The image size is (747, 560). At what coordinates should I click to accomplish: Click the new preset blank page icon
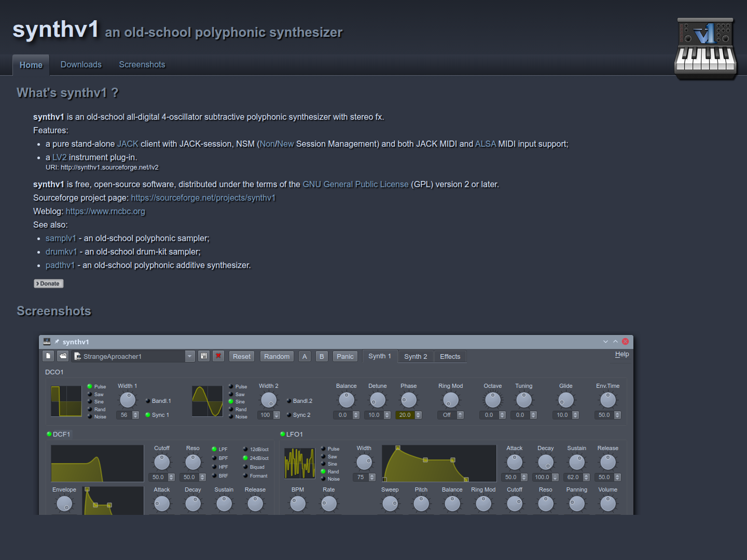(48, 356)
